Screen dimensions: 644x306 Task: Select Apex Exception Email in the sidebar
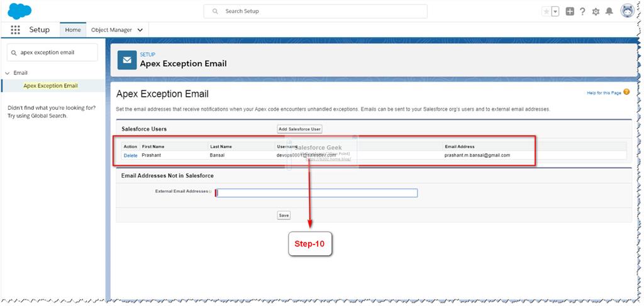50,85
